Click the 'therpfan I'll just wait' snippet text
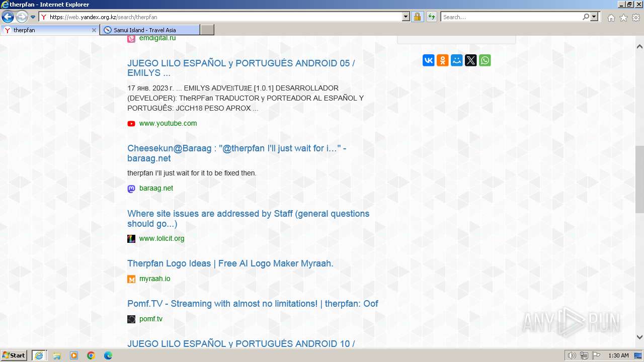 tap(192, 173)
